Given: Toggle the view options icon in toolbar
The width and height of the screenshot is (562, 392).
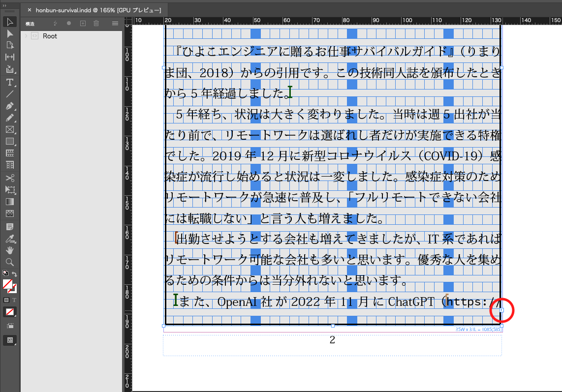Looking at the screenshot, I should point(10,326).
